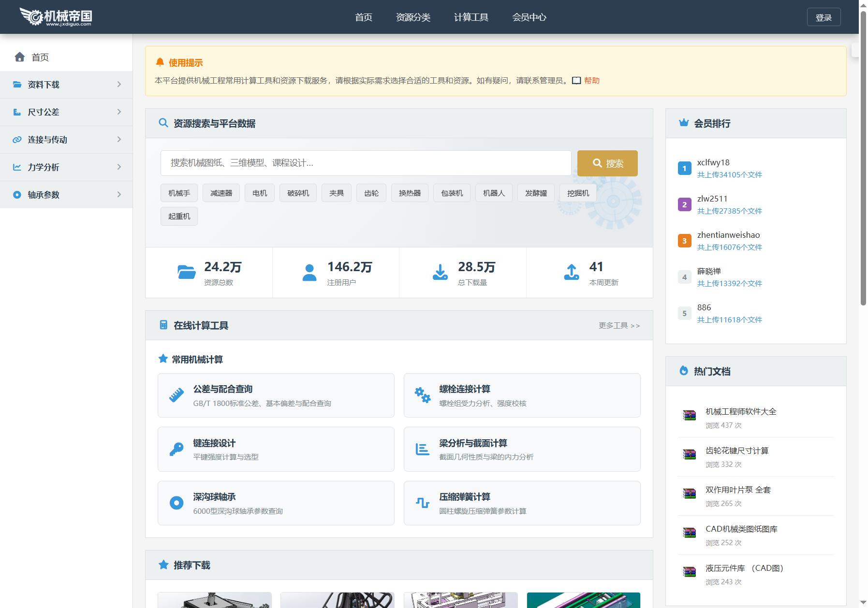
Task: Click the 帮助 link in tip banner
Action: 592,81
